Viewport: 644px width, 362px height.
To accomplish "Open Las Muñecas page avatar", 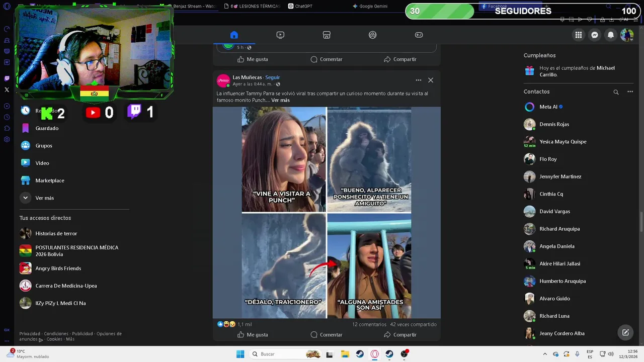I will pos(223,80).
